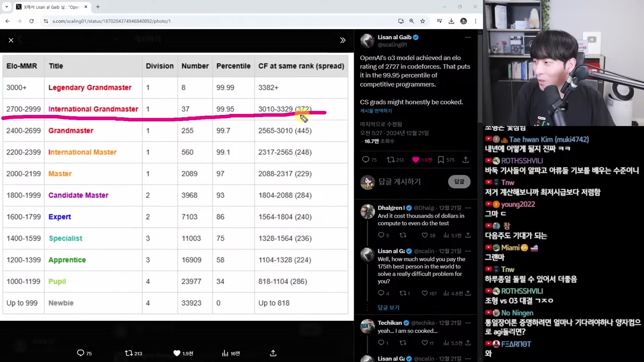Reply to Dhalgren's comment

pyautogui.click(x=383, y=235)
